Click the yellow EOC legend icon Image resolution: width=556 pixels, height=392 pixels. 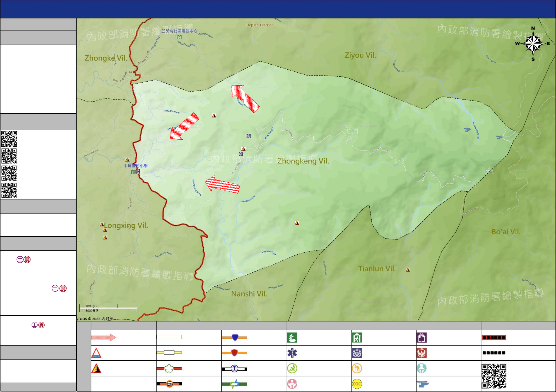point(357,384)
